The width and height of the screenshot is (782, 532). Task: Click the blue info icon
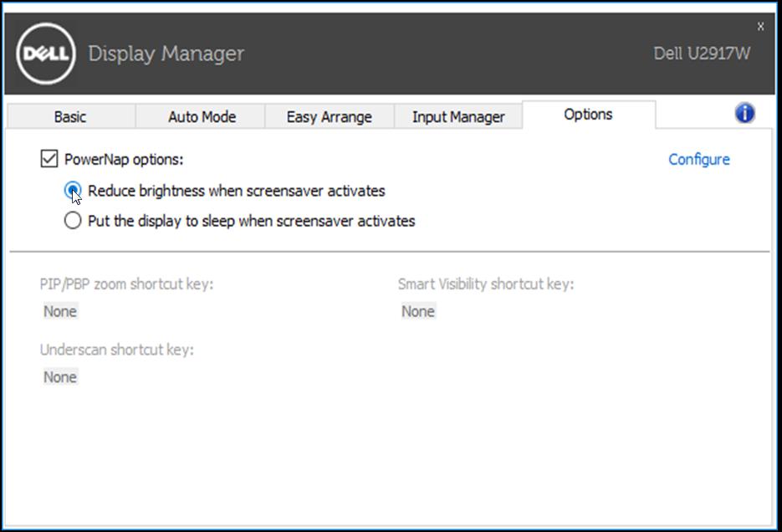pyautogui.click(x=744, y=113)
